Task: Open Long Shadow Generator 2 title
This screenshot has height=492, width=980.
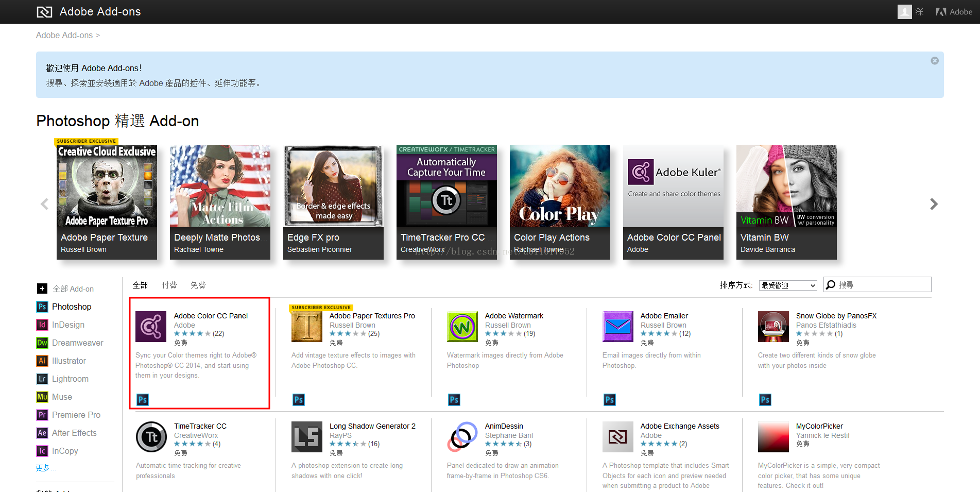Action: click(x=372, y=426)
